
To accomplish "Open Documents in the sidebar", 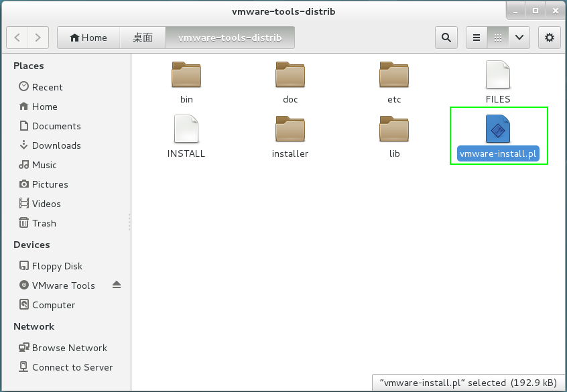I will [x=50, y=126].
